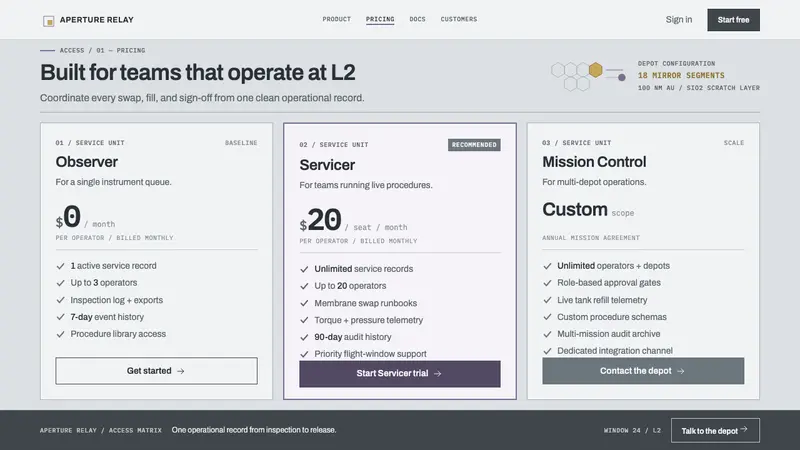Click the Sign in link
The image size is (800, 450).
[679, 20]
